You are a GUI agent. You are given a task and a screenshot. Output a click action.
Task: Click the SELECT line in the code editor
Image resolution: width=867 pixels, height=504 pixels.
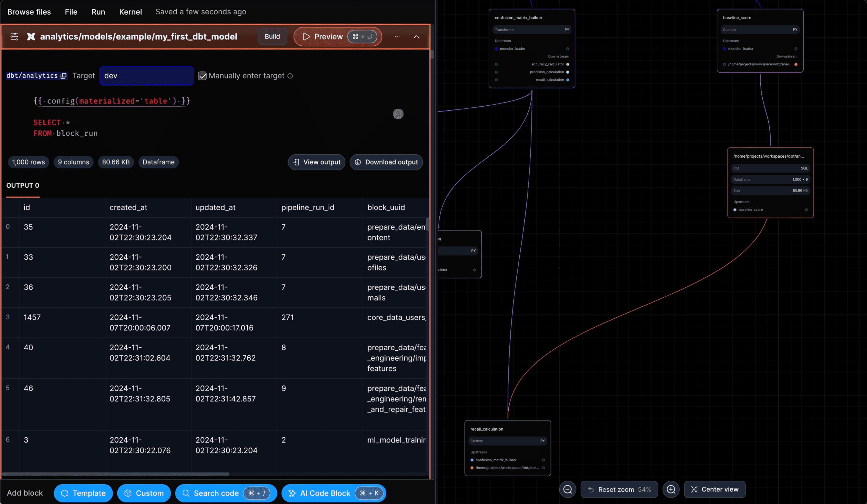coord(52,123)
